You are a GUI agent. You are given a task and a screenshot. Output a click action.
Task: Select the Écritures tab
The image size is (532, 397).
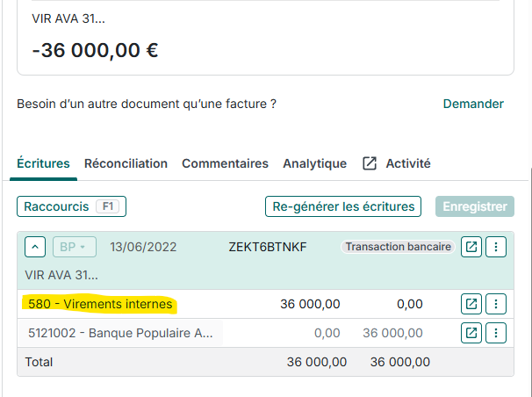click(43, 163)
